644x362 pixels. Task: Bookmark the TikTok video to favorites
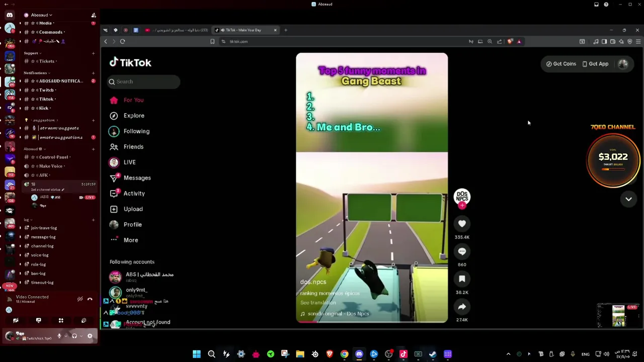pyautogui.click(x=462, y=279)
